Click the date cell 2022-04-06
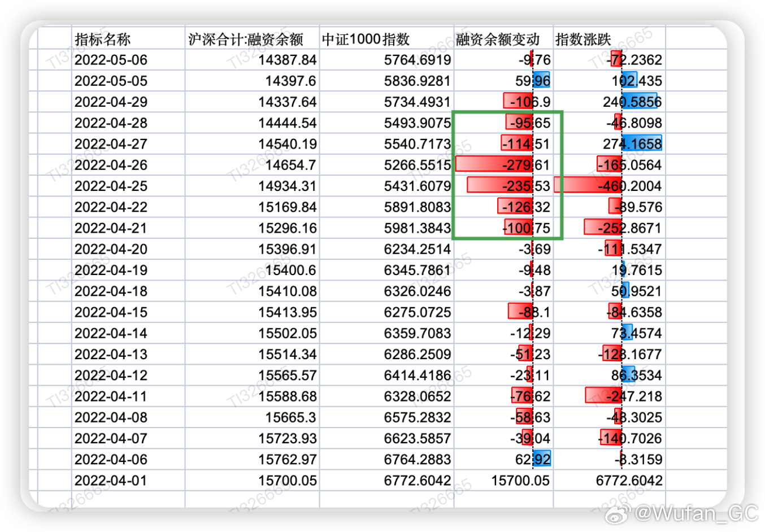Screen dimensions: 765x532 (128, 459)
